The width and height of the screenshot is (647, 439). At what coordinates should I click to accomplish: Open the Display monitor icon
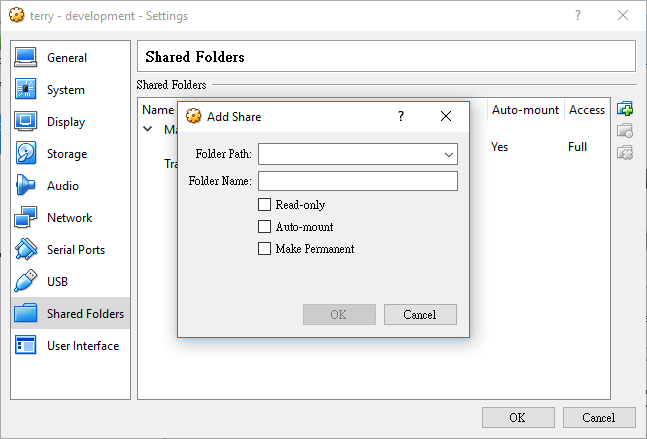click(25, 121)
